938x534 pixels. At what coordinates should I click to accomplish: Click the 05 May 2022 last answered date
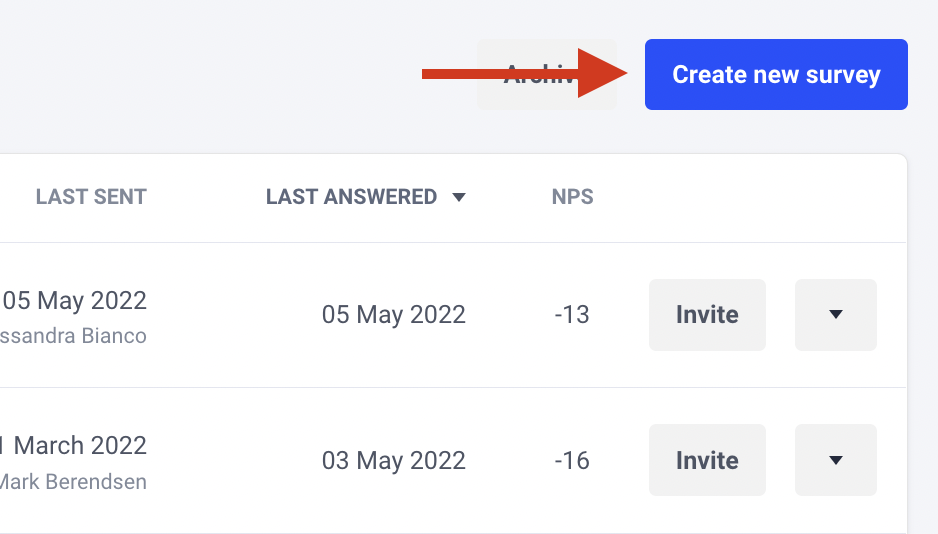tap(394, 315)
